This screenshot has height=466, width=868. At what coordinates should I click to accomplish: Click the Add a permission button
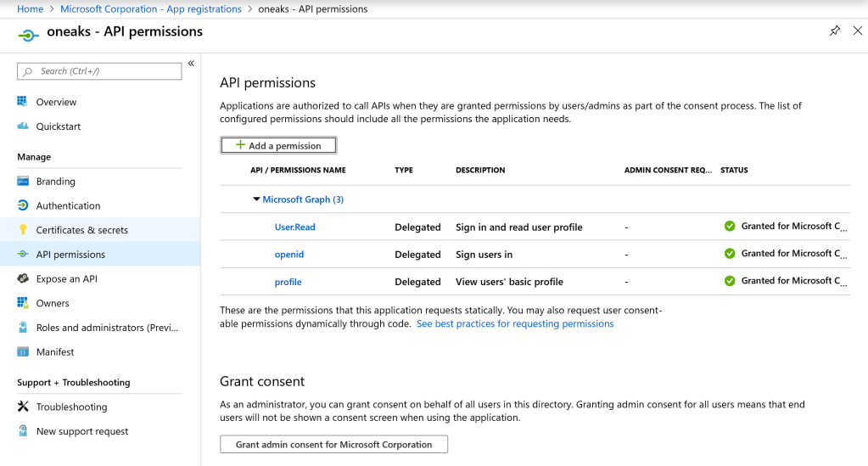coord(278,146)
